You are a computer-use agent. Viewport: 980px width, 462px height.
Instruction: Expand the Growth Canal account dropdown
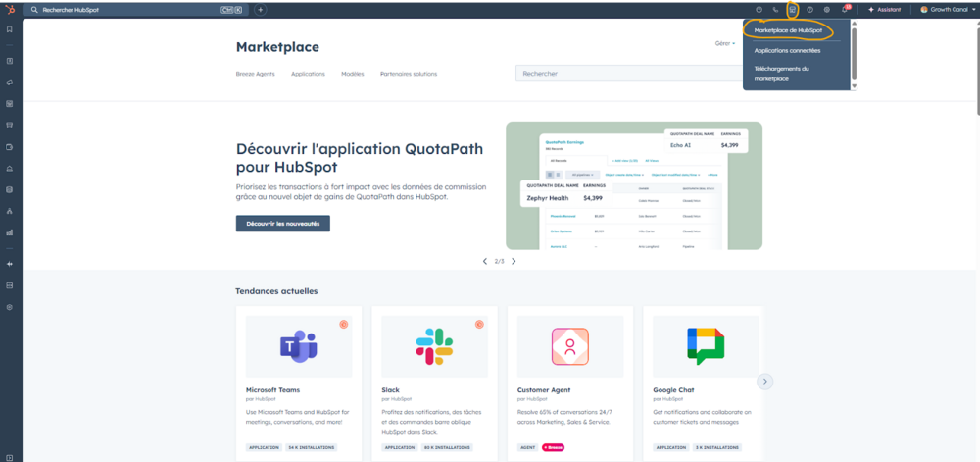coord(948,10)
